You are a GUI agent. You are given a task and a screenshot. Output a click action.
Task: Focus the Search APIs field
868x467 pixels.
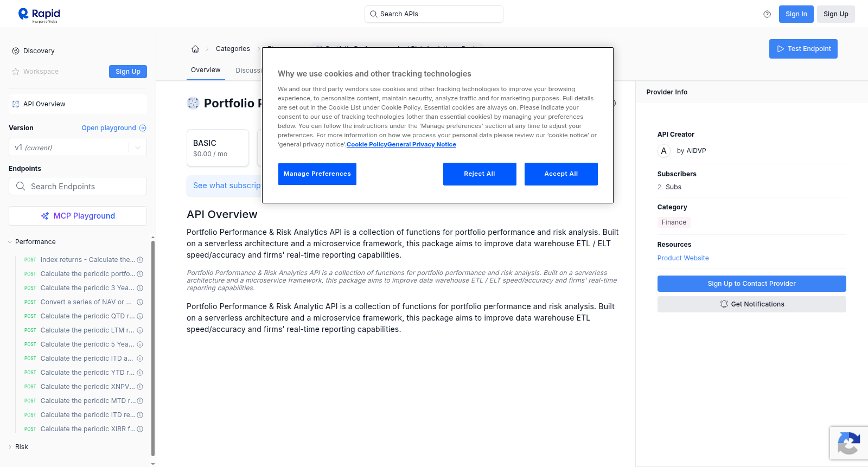coord(434,14)
